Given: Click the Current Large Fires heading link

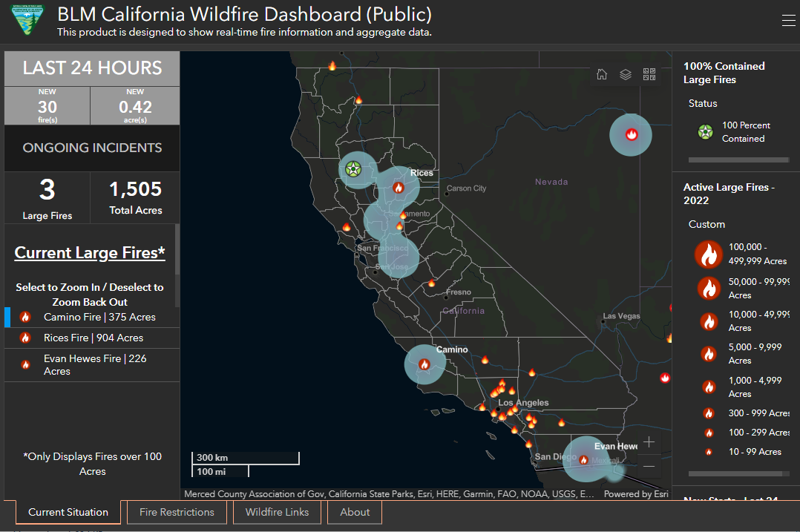Looking at the screenshot, I should point(90,252).
